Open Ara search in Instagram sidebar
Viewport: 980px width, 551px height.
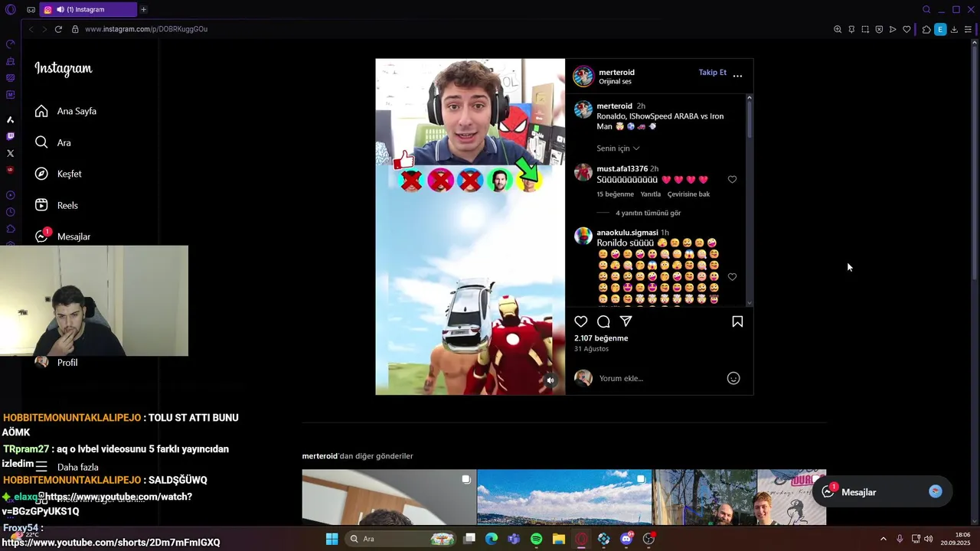point(53,142)
